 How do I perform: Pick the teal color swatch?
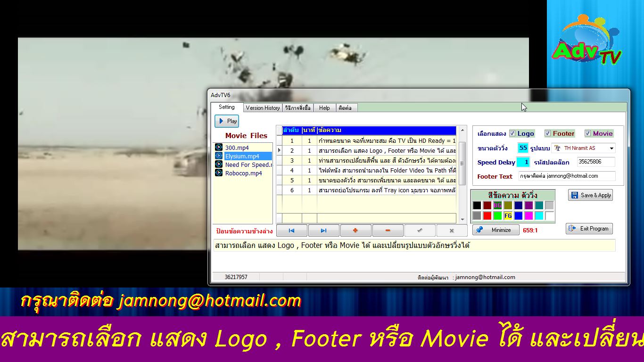coord(539,206)
